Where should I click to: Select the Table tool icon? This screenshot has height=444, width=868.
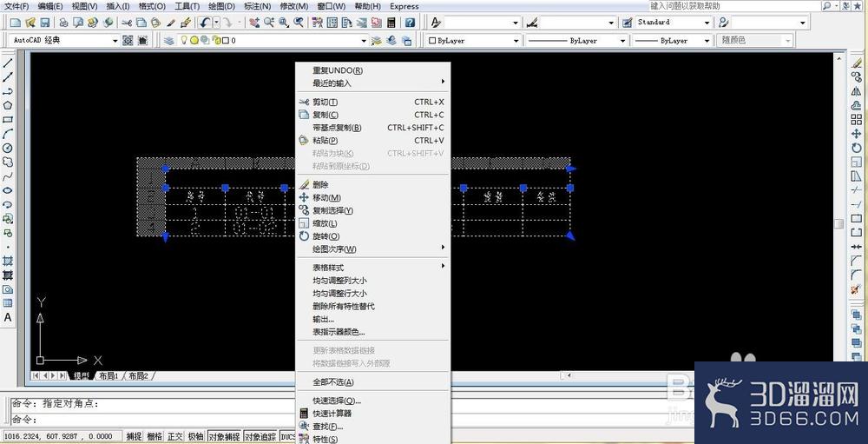click(8, 303)
